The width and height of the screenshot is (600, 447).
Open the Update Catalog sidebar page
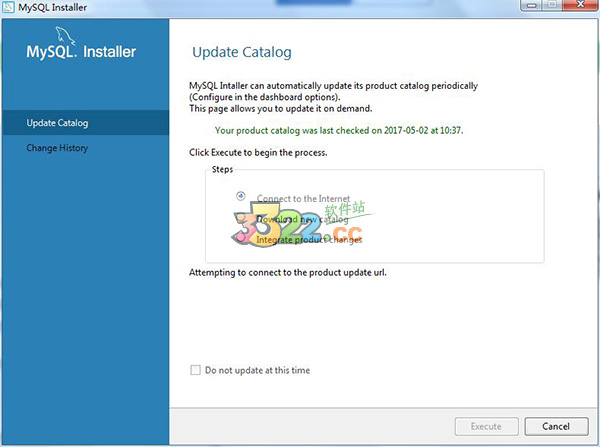tap(85, 123)
